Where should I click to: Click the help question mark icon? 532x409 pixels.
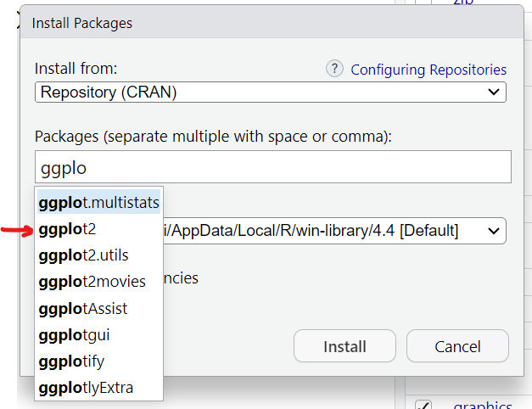click(x=335, y=69)
